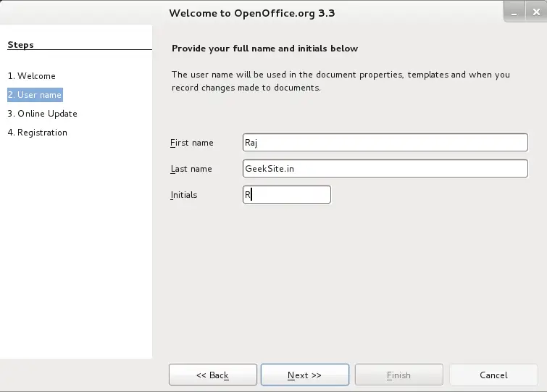547x392 pixels.
Task: Click inside the Initials field
Action: (287, 195)
